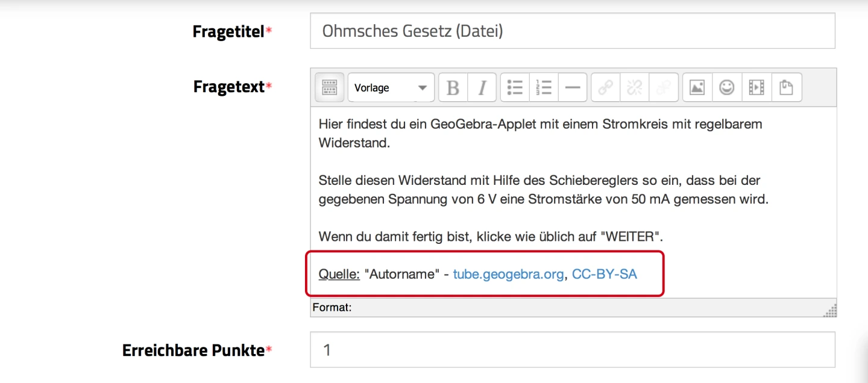Open the emoticon picker
Viewport: 868px width, 383px height.
(x=727, y=88)
